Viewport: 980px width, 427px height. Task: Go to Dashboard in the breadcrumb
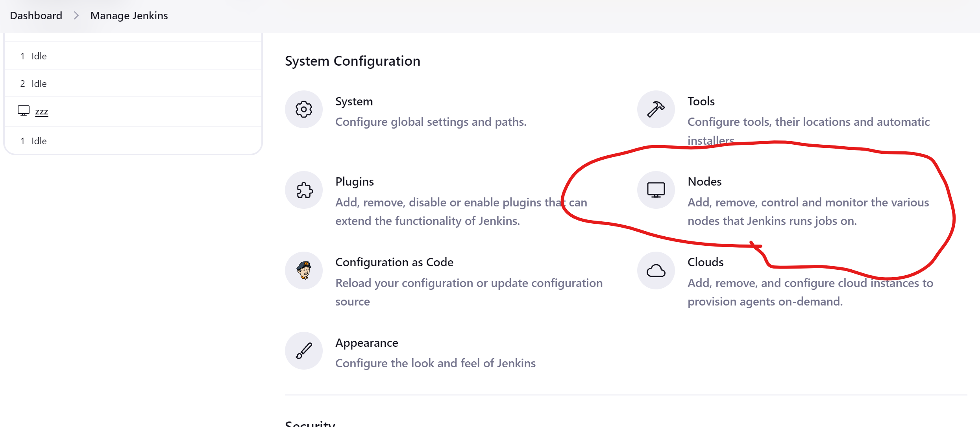tap(36, 16)
